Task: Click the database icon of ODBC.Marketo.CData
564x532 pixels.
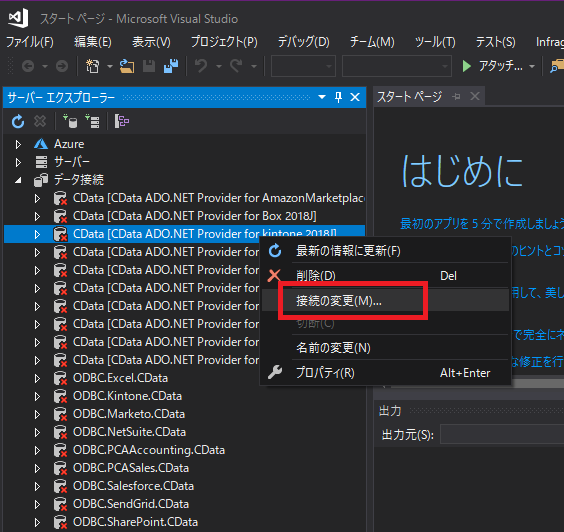Action: click(60, 414)
